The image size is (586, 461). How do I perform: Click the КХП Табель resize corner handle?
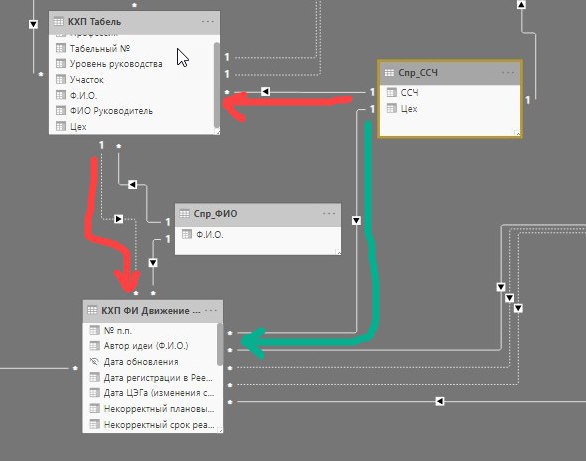coord(217,132)
